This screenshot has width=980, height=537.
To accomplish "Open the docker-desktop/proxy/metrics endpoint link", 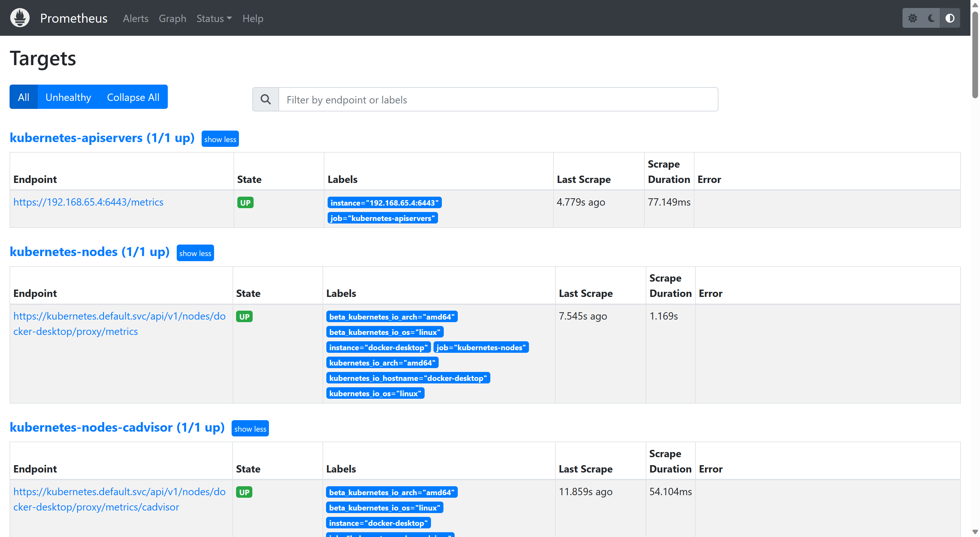I will [x=119, y=323].
